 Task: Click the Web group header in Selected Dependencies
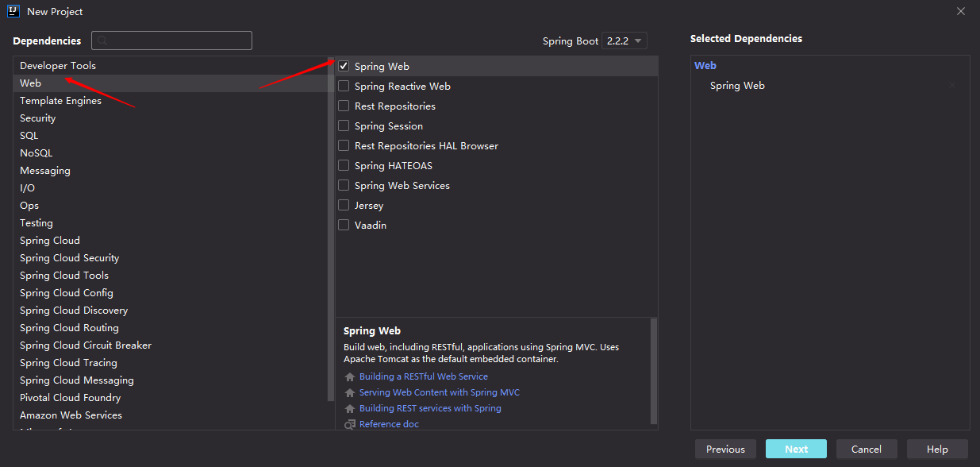click(705, 66)
